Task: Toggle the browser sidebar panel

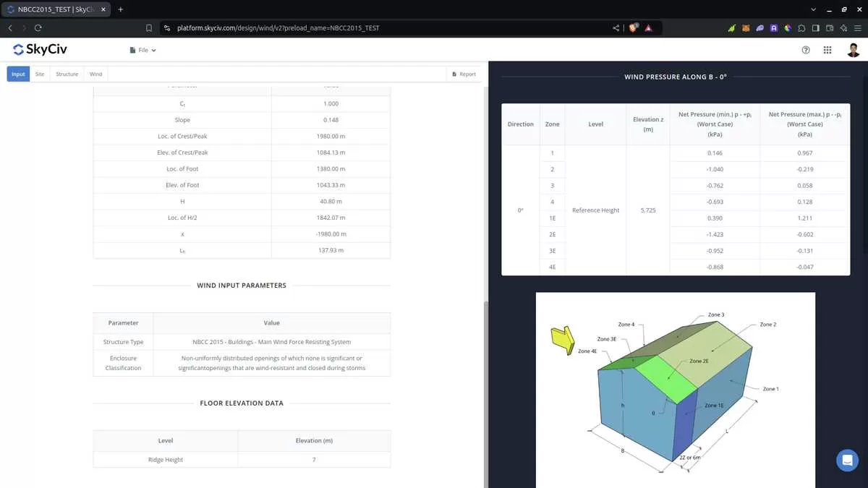Action: tap(816, 28)
